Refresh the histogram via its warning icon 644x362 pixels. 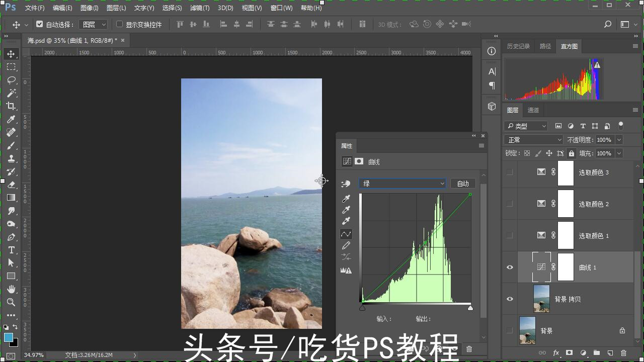597,65
